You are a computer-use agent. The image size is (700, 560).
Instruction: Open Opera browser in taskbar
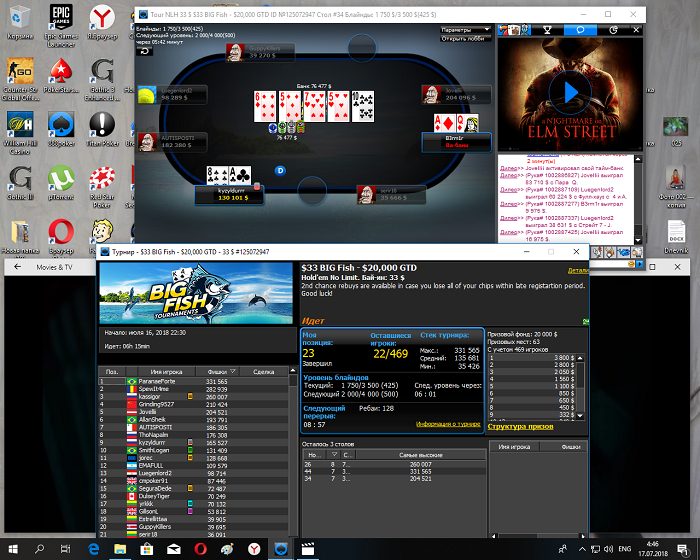pos(200,549)
